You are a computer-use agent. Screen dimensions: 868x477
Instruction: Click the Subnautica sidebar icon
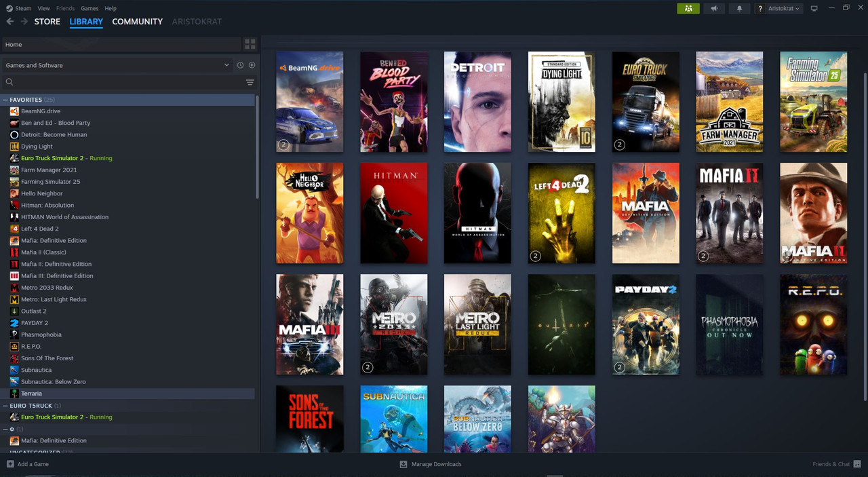point(14,370)
